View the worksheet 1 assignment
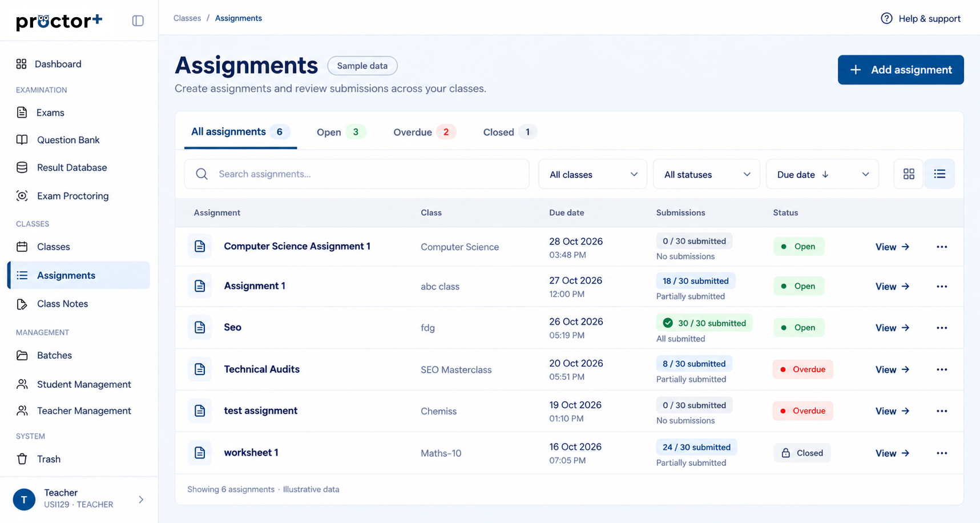The image size is (980, 523). 892,453
